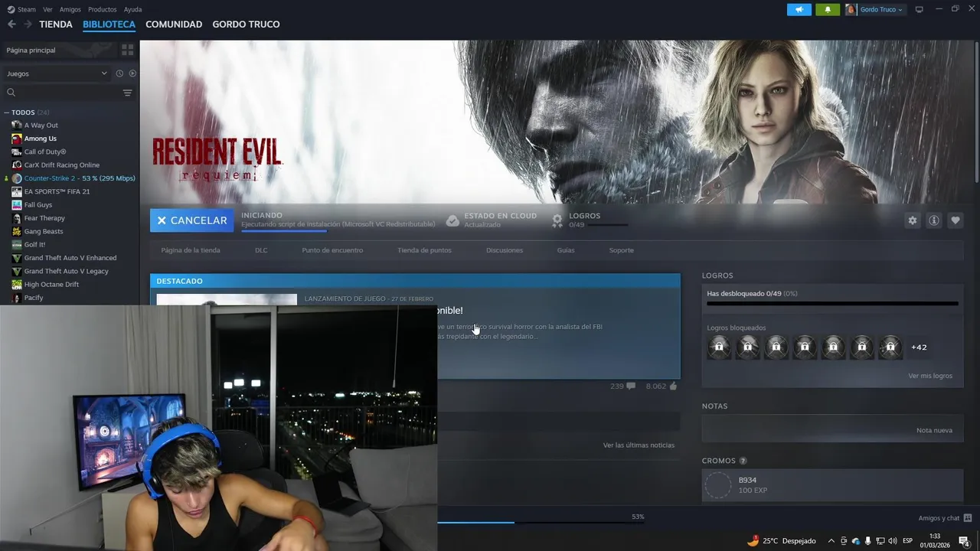Open the GORDO TRUCO profile section

[x=246, y=24]
